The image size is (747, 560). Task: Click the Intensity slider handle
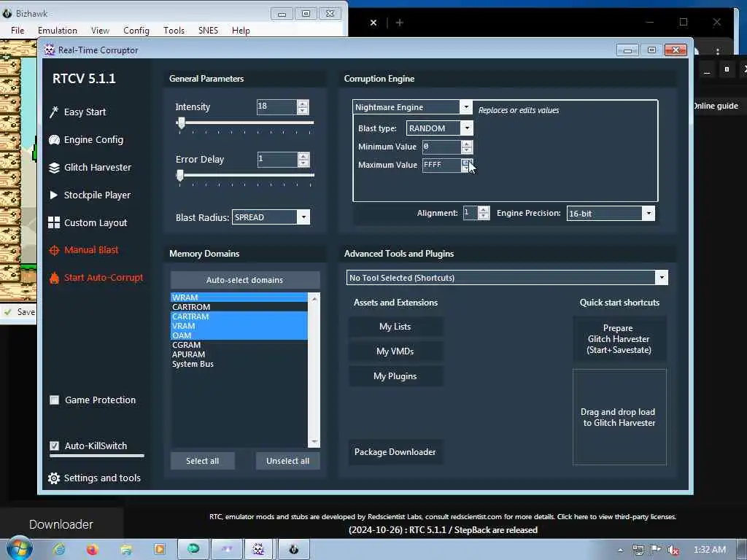[x=181, y=123]
